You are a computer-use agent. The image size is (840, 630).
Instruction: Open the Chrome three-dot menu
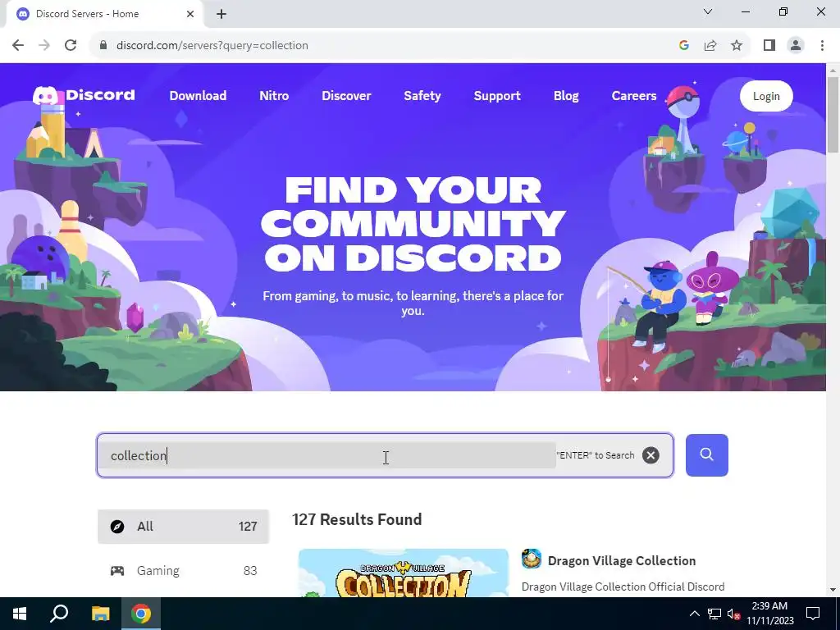click(x=822, y=46)
